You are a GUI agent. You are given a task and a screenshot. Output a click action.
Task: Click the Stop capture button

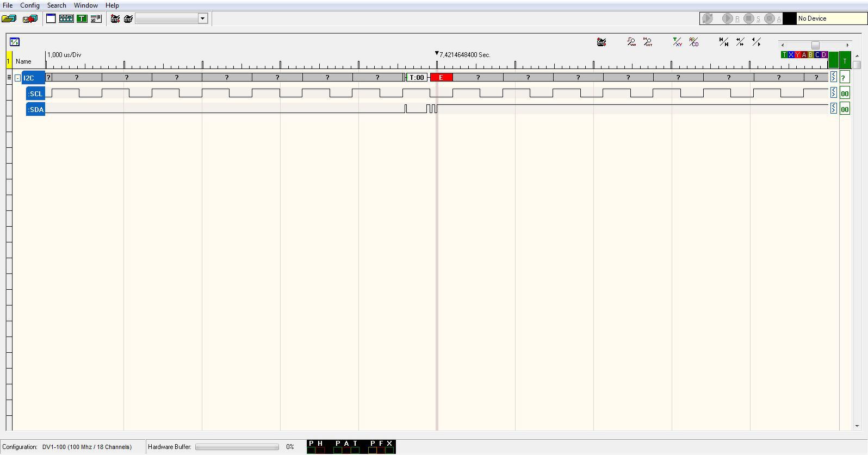(x=749, y=18)
